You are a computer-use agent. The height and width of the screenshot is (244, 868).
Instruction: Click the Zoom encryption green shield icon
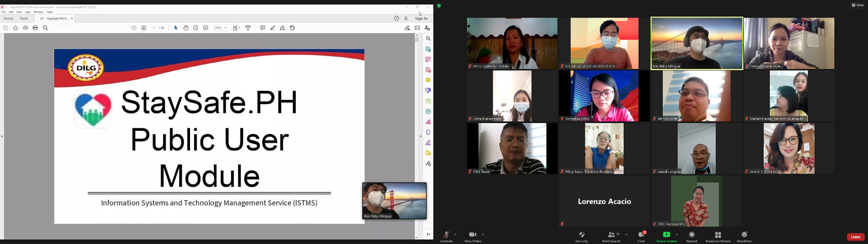point(439,5)
